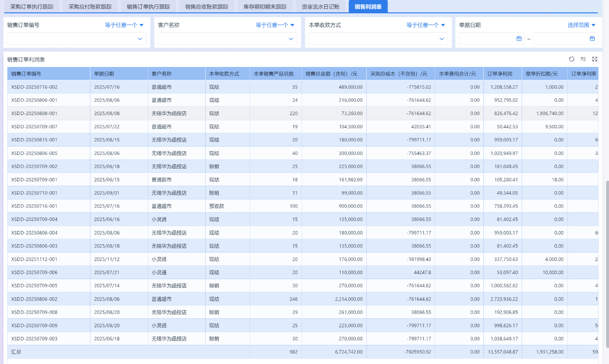609x364 pixels.
Task: Expand the 客户名称 value dropdown
Action: point(291,39)
